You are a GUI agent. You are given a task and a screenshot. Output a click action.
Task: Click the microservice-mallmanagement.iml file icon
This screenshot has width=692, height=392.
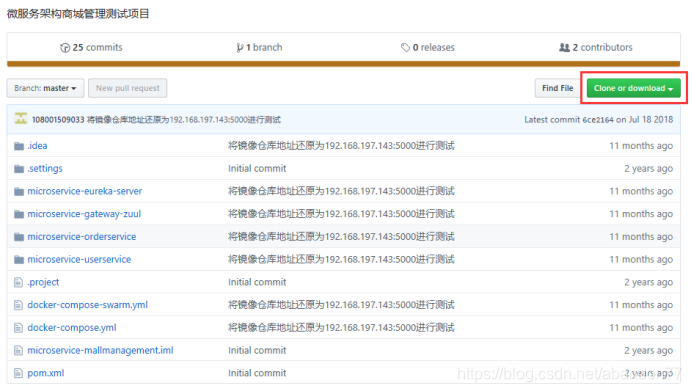pyautogui.click(x=18, y=351)
